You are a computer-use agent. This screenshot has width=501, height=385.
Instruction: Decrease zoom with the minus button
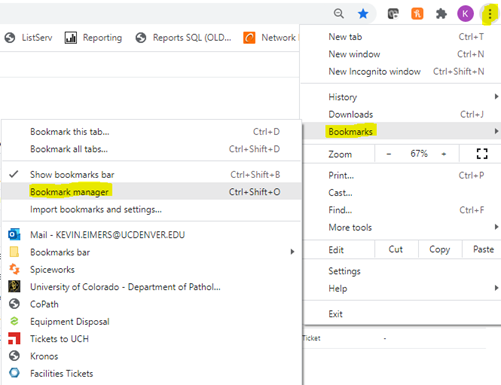(389, 154)
